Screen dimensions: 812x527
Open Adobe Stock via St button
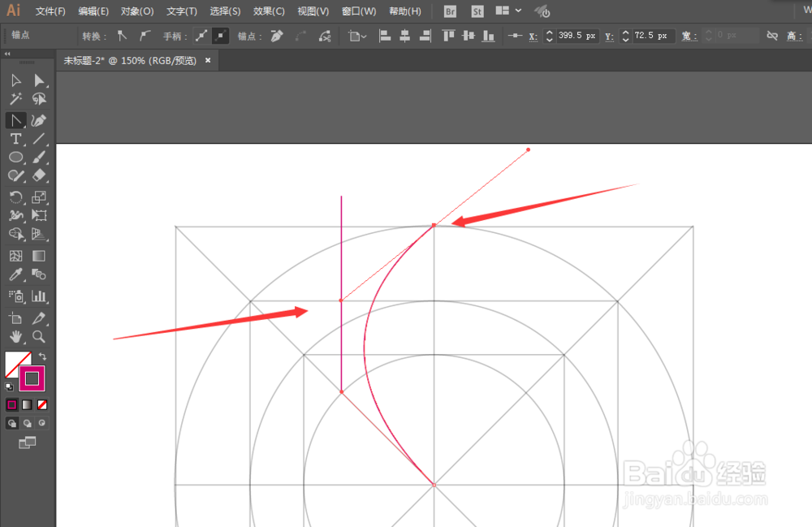point(477,11)
